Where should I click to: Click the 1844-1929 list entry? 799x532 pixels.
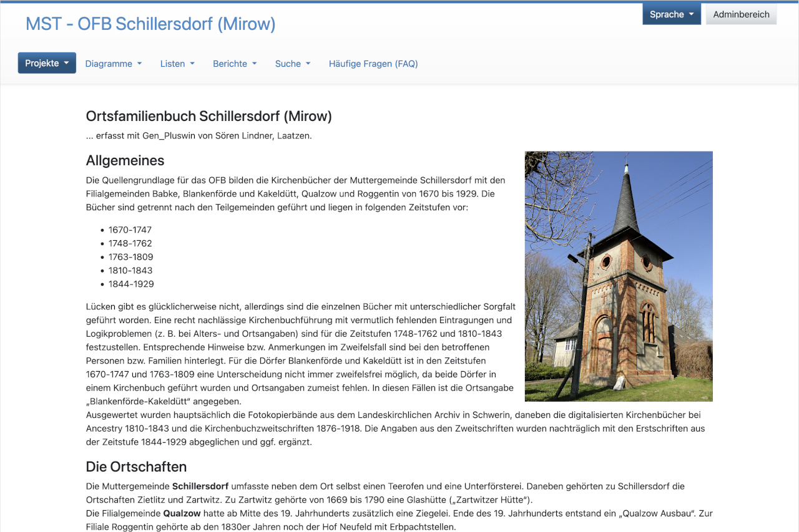point(131,284)
